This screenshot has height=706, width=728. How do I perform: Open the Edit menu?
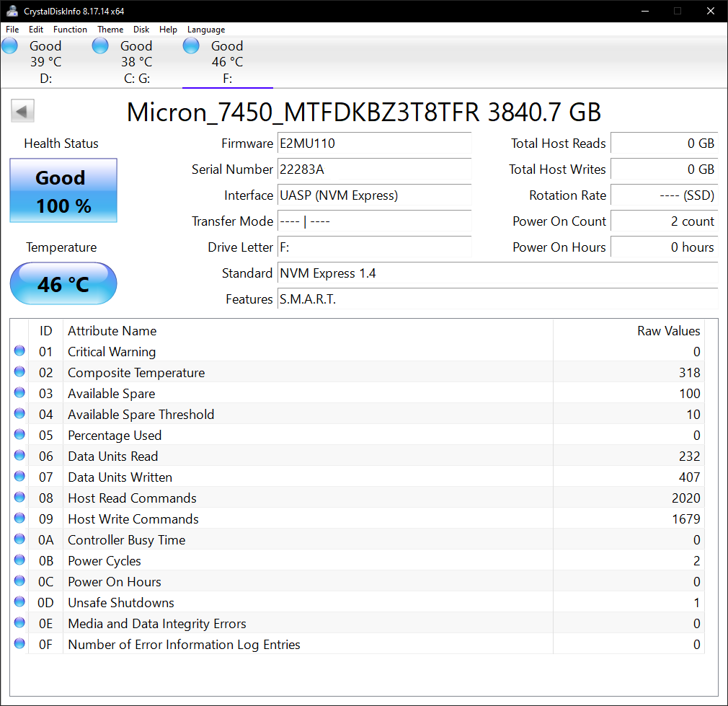point(36,30)
